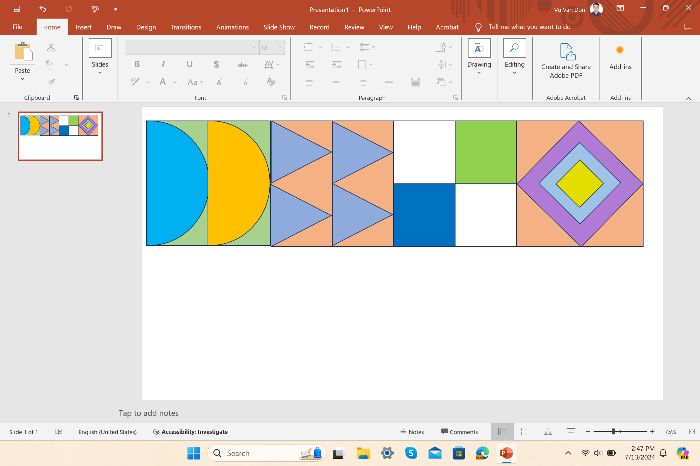700x466 pixels.
Task: Toggle Bold formatting
Action: tap(137, 64)
